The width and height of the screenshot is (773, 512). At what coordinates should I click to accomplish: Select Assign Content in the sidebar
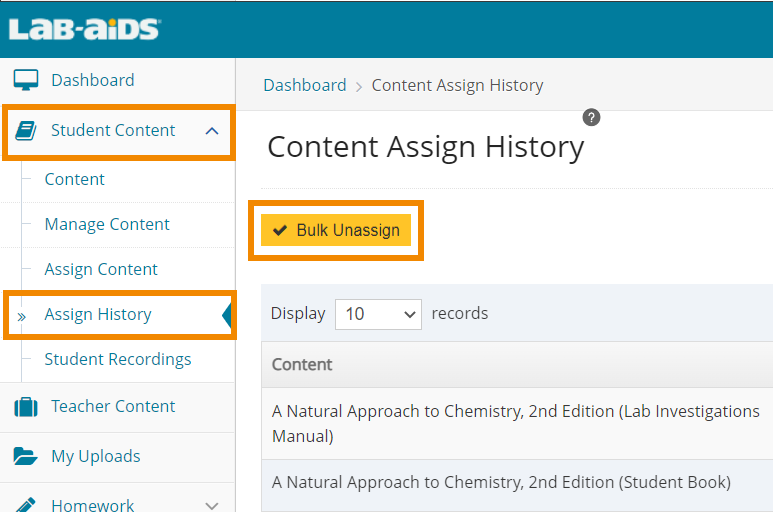(x=101, y=270)
